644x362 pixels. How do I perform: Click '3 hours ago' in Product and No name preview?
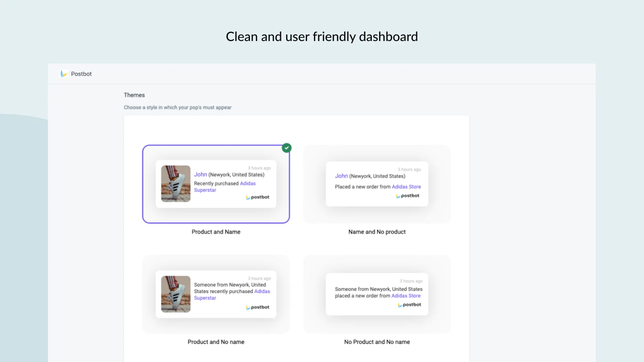[260, 278]
